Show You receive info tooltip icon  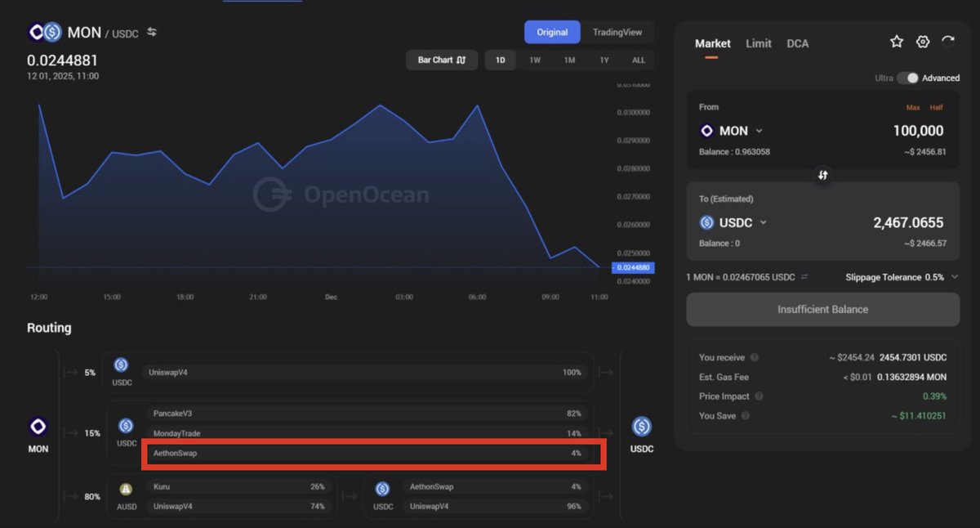point(754,357)
